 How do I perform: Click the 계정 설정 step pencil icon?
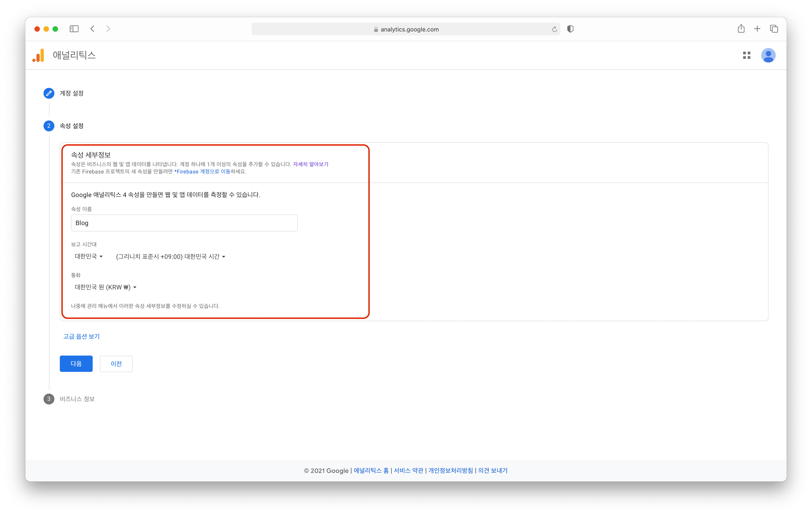[x=49, y=93]
